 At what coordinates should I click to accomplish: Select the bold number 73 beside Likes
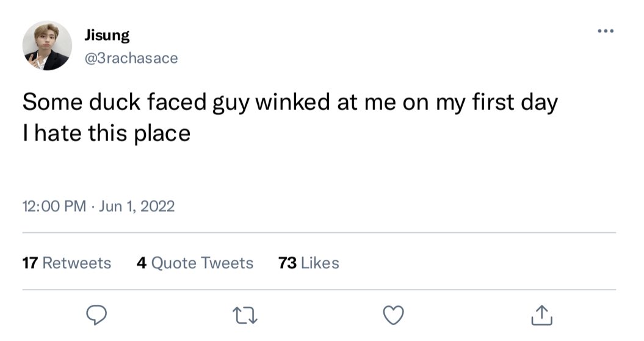[x=288, y=263]
